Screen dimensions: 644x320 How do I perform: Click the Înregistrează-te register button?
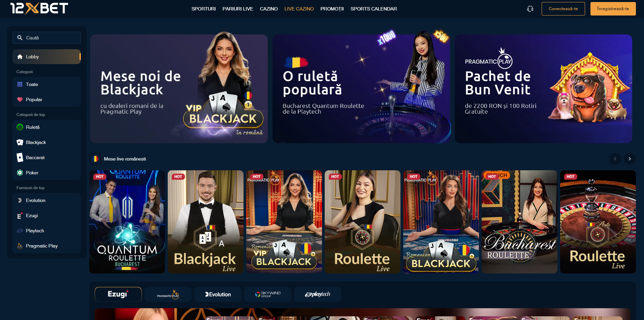pos(613,9)
